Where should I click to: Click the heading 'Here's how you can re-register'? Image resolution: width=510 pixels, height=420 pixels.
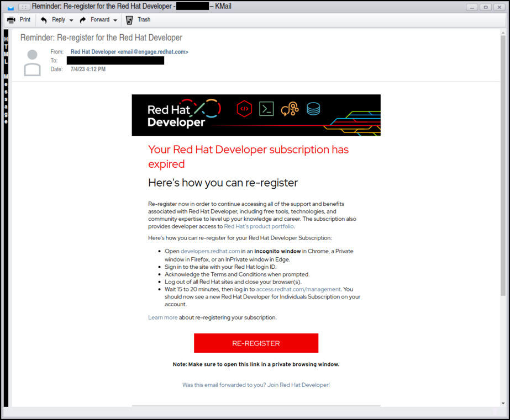coord(223,183)
